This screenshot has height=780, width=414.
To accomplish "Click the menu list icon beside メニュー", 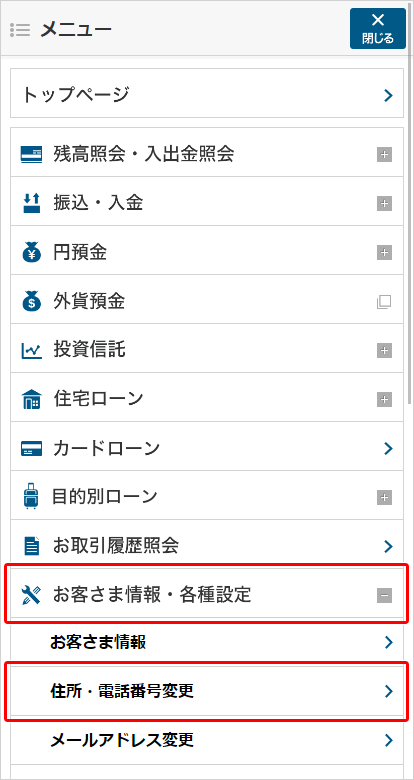I will [20, 29].
